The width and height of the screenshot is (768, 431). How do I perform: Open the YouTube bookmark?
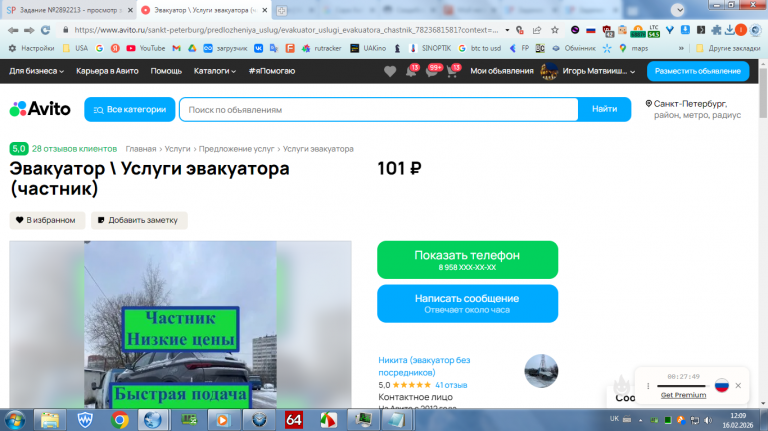click(x=146, y=48)
